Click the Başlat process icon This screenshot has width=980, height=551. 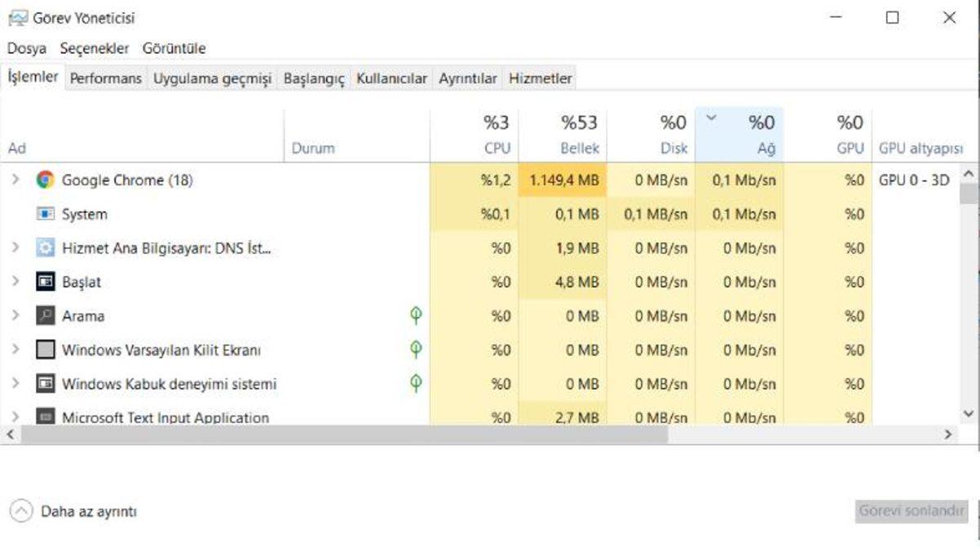pyautogui.click(x=46, y=282)
